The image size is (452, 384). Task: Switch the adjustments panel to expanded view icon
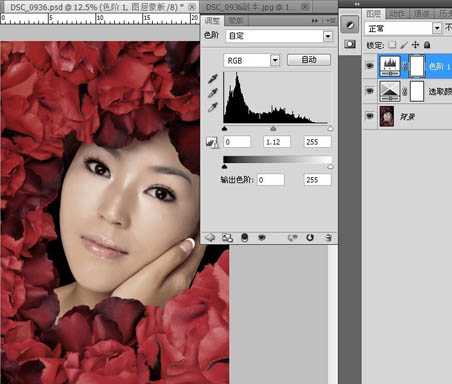(227, 238)
